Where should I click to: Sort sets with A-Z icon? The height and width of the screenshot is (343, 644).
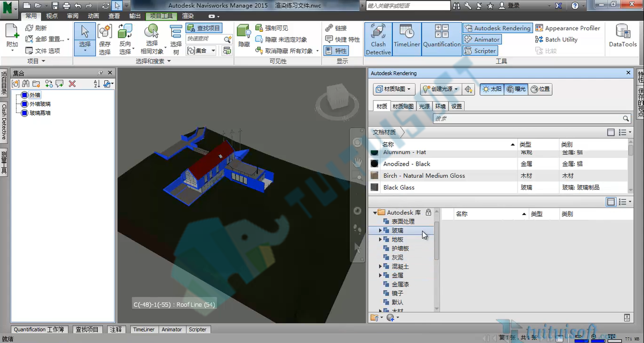(x=96, y=84)
